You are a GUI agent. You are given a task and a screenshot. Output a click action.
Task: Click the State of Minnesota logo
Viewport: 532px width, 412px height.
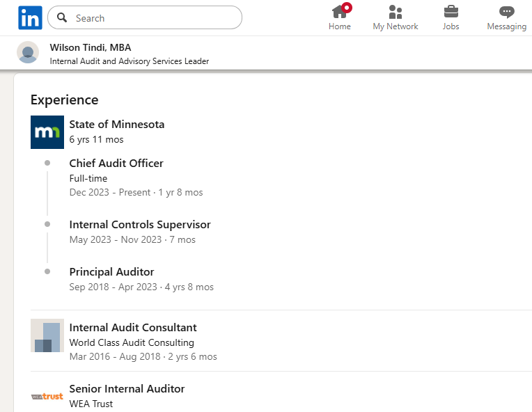coord(47,132)
